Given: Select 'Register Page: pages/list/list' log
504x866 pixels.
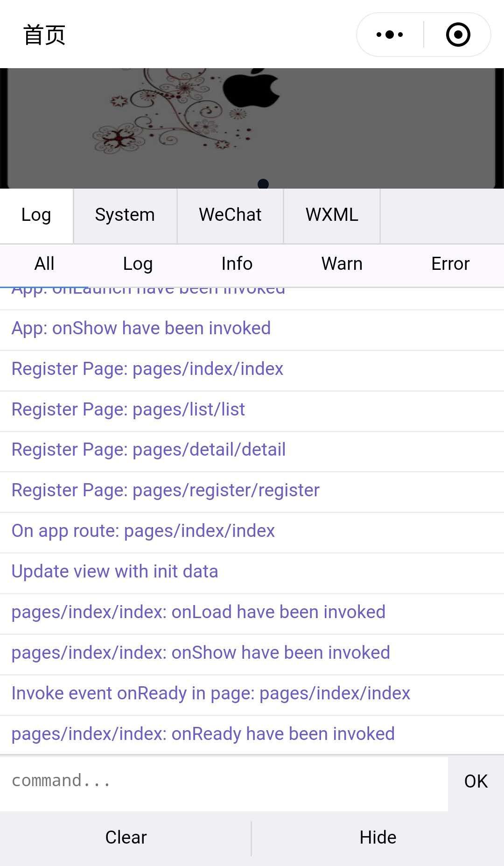Looking at the screenshot, I should pos(252,410).
